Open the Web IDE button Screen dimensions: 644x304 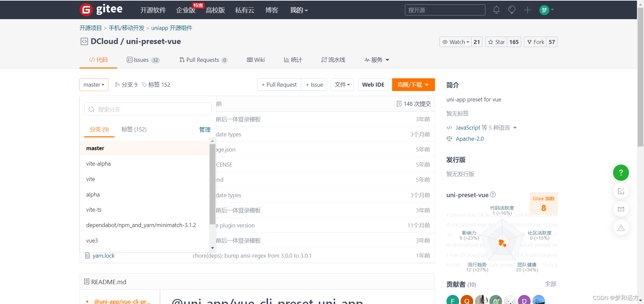[373, 85]
